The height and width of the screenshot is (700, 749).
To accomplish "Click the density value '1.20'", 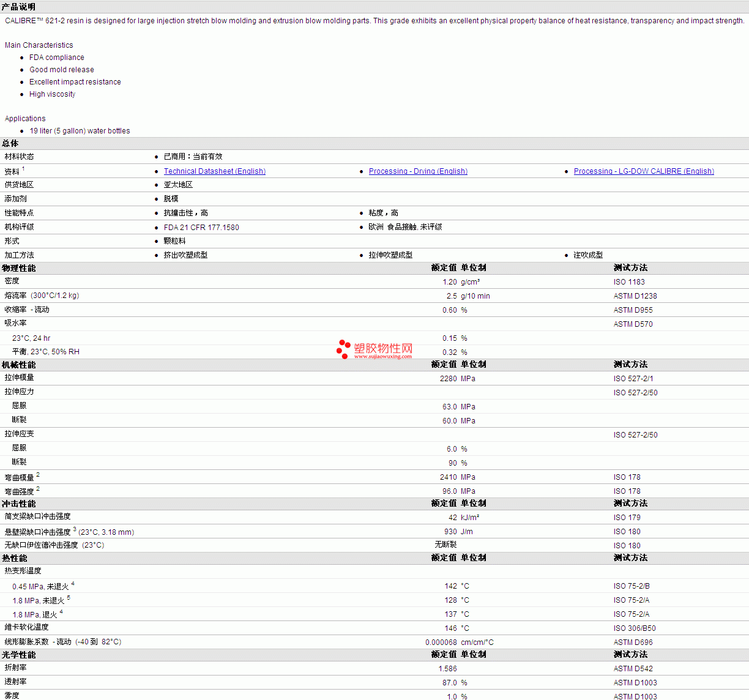I will pos(450,282).
